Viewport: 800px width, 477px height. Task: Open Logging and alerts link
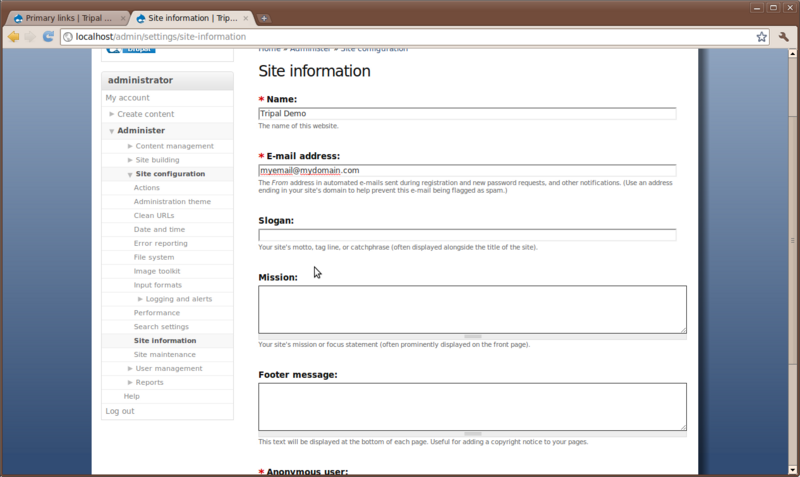tap(179, 299)
